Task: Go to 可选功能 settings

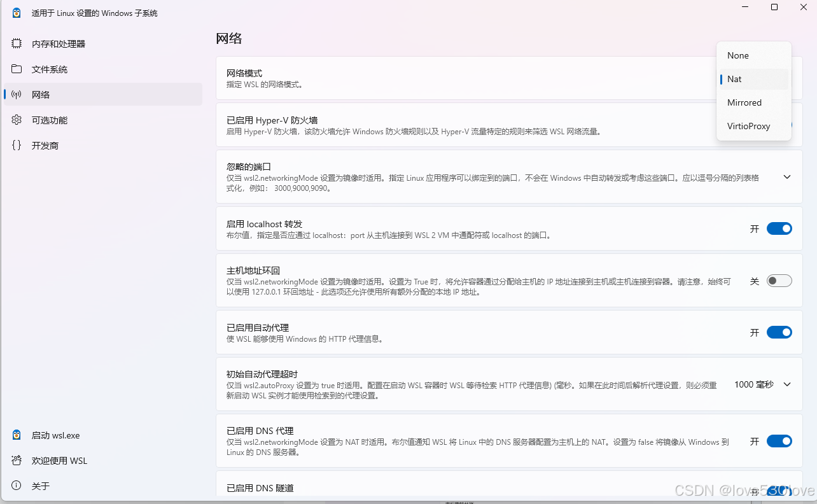Action: [103, 120]
